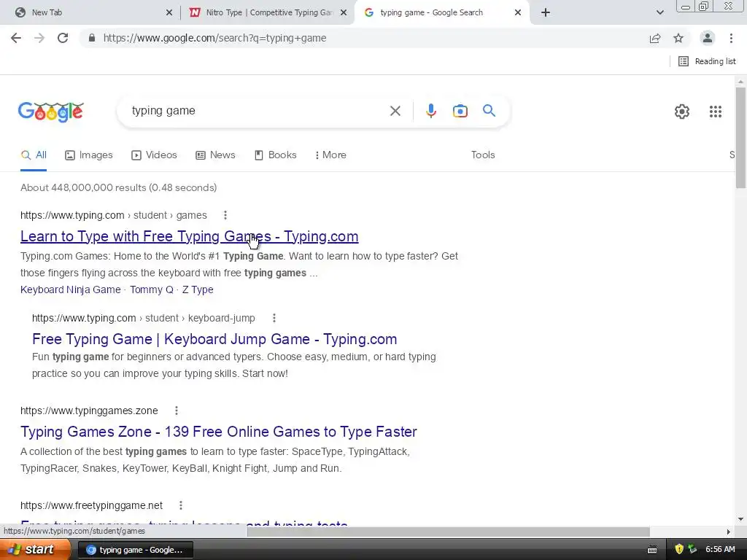
Task: Click the vertical scrollbar thumb
Action: (740, 138)
